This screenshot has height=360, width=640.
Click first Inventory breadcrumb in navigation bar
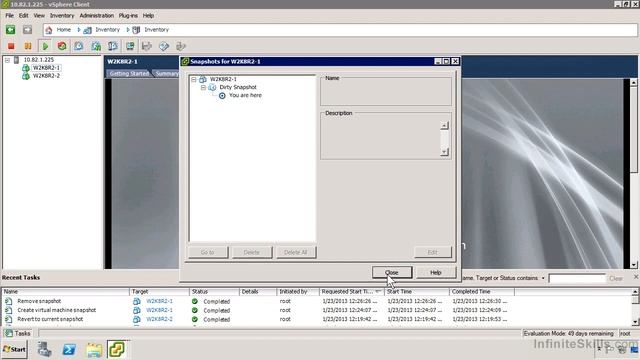107,30
